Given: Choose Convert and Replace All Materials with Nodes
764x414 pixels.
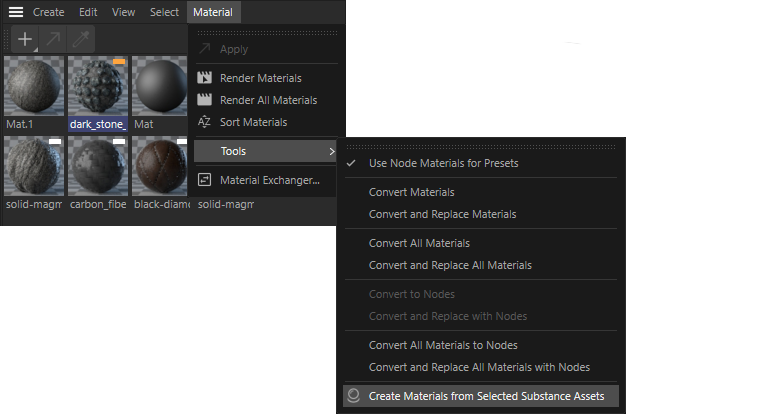Looking at the screenshot, I should pos(479,367).
